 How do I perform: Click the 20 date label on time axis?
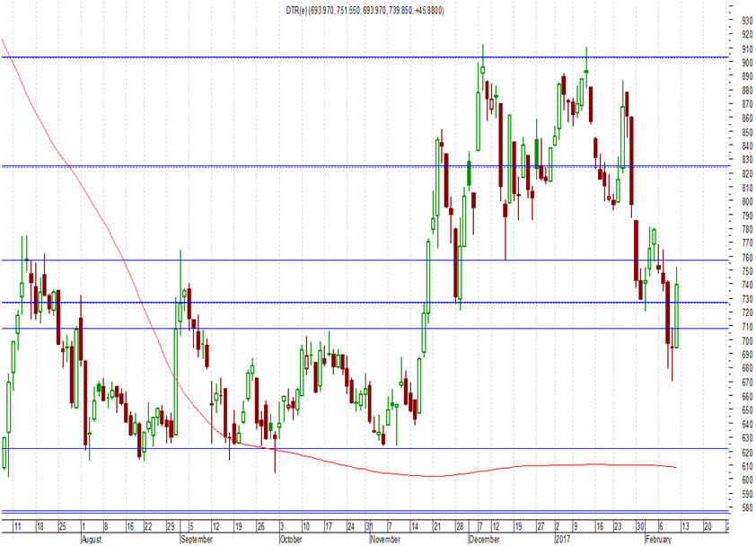click(708, 526)
